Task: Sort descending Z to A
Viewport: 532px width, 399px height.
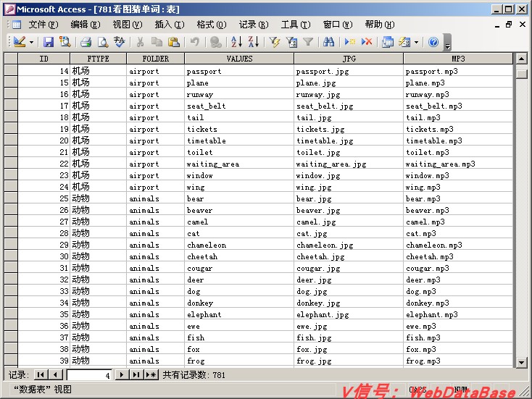Action: click(x=254, y=42)
